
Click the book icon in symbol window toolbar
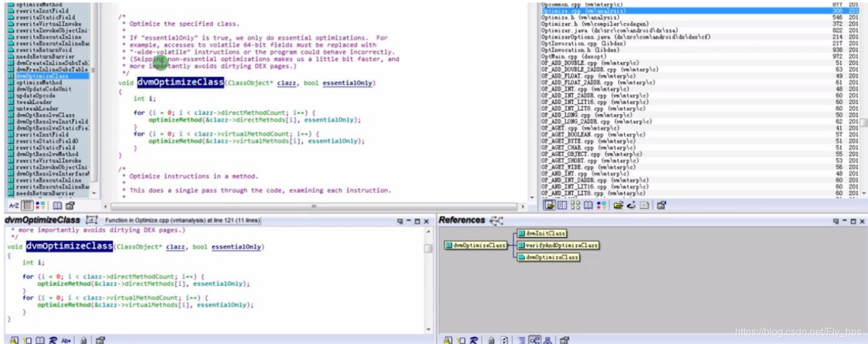point(57,206)
